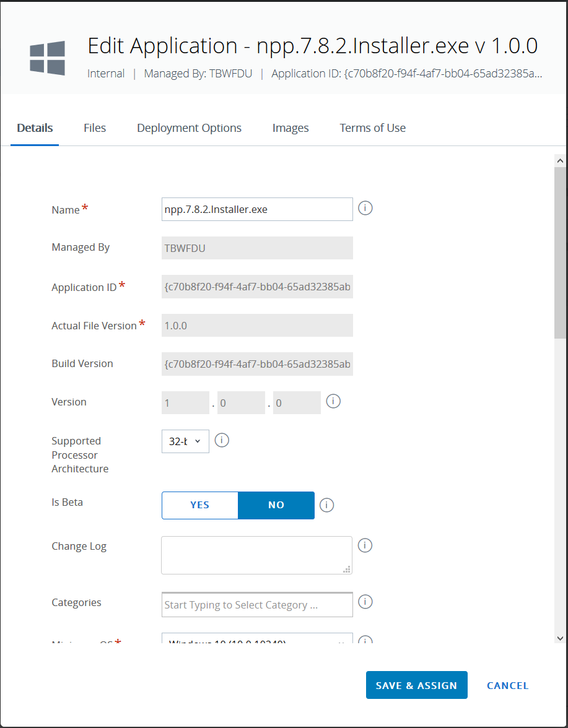
Task: Click the 'Internal' header label
Action: (106, 73)
